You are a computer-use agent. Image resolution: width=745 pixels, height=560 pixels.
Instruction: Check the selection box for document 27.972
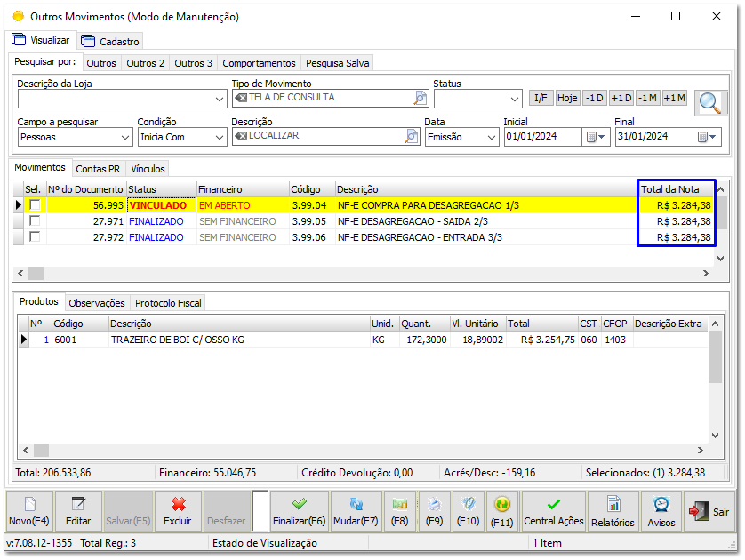[34, 238]
